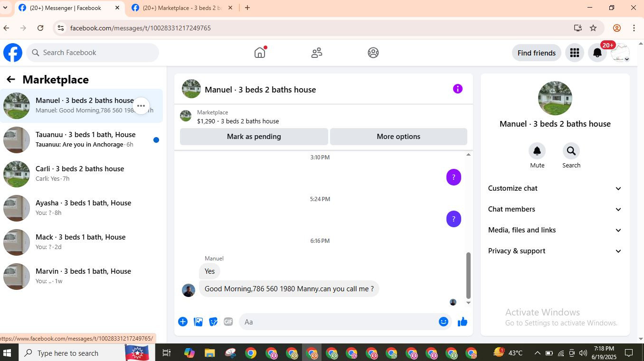Viewport: 644px width, 361px height.
Task: Choose a sticker from the sticker icon
Action: 213,322
